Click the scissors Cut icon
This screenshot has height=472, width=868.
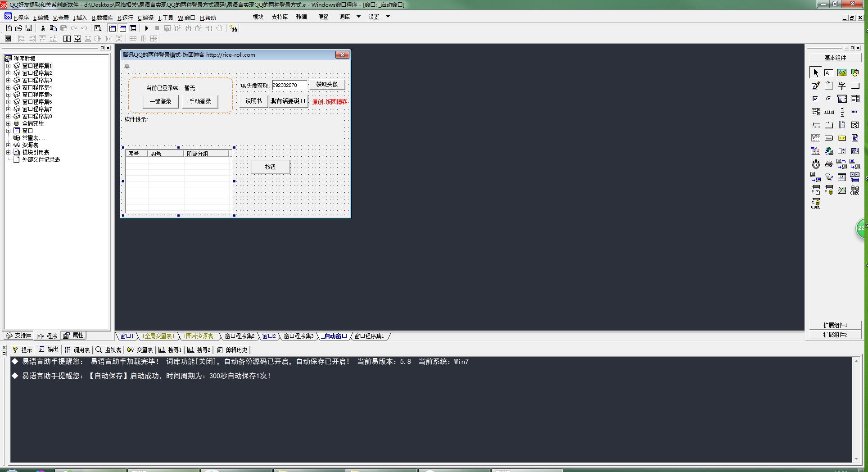[x=43, y=28]
